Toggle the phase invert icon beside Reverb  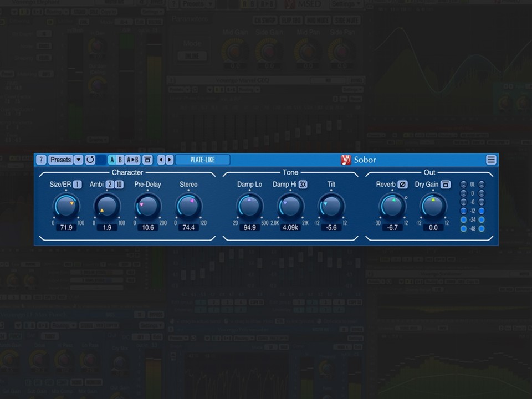(402, 185)
